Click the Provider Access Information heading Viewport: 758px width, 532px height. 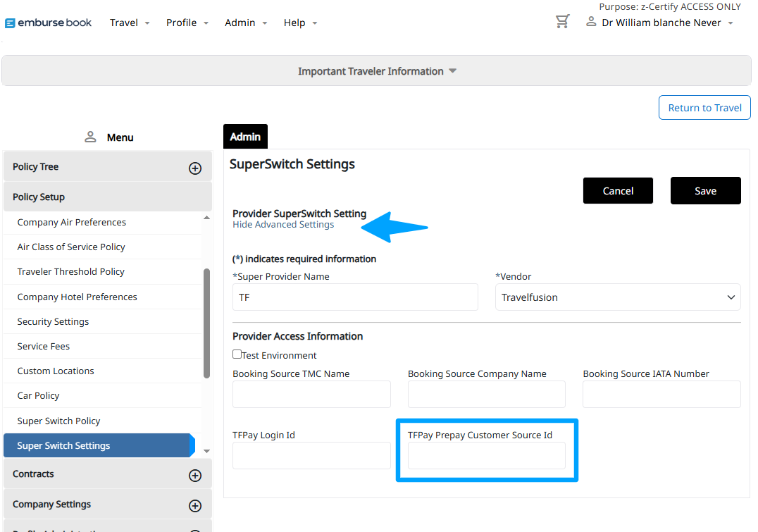point(297,336)
